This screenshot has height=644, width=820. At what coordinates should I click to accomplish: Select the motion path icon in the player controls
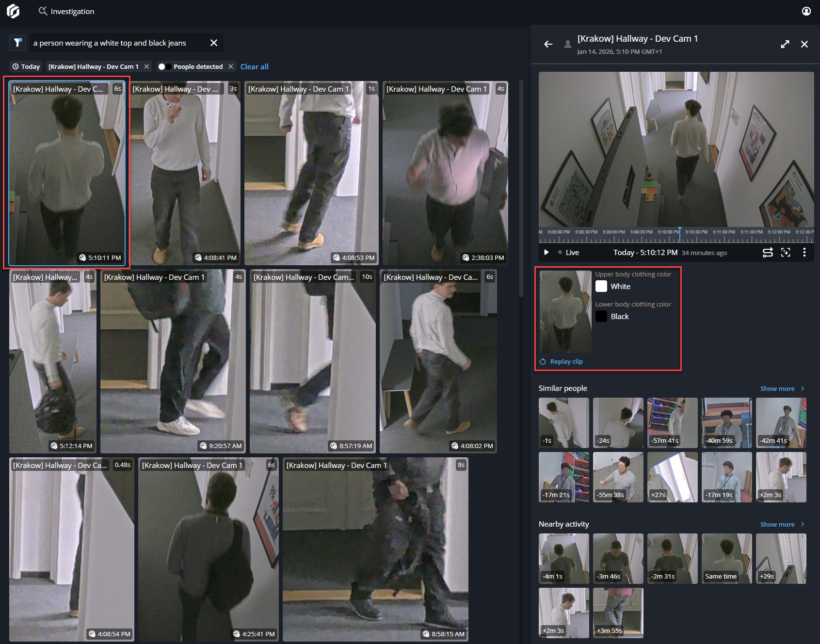coord(768,252)
